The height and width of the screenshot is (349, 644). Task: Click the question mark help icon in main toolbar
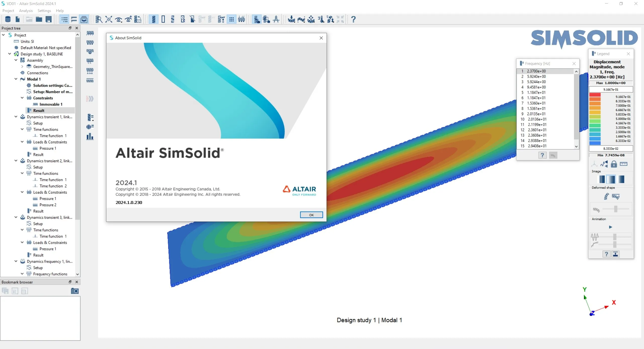353,19
